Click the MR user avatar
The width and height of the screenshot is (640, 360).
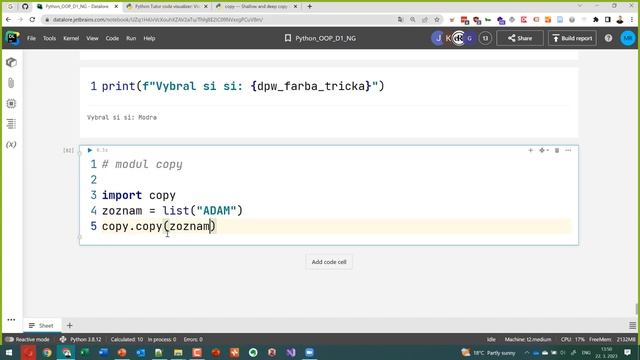628,38
